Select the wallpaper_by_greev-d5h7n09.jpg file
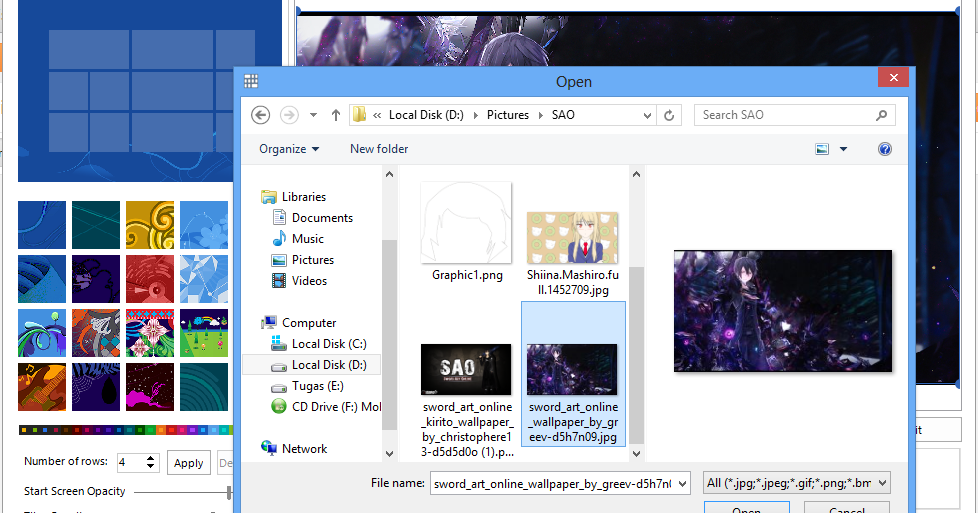Screen dimensions: 978x513 573,374
